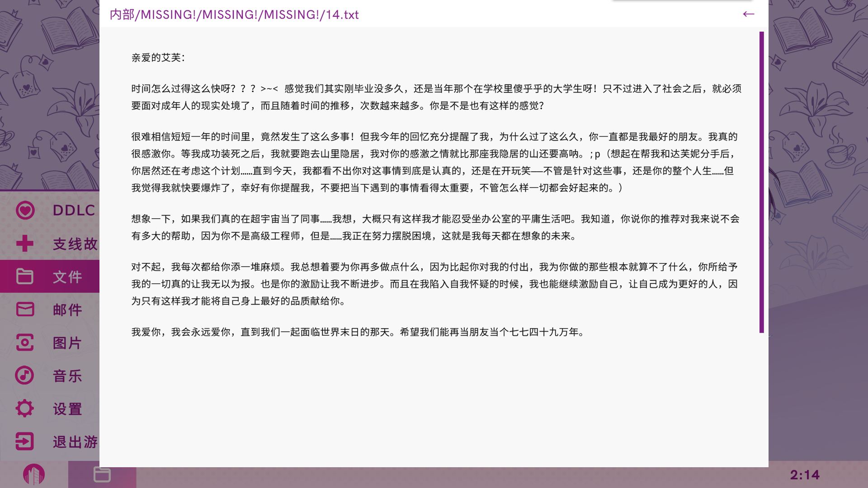The height and width of the screenshot is (488, 868).
Task: Click the file window taskbar icon
Action: point(102,474)
